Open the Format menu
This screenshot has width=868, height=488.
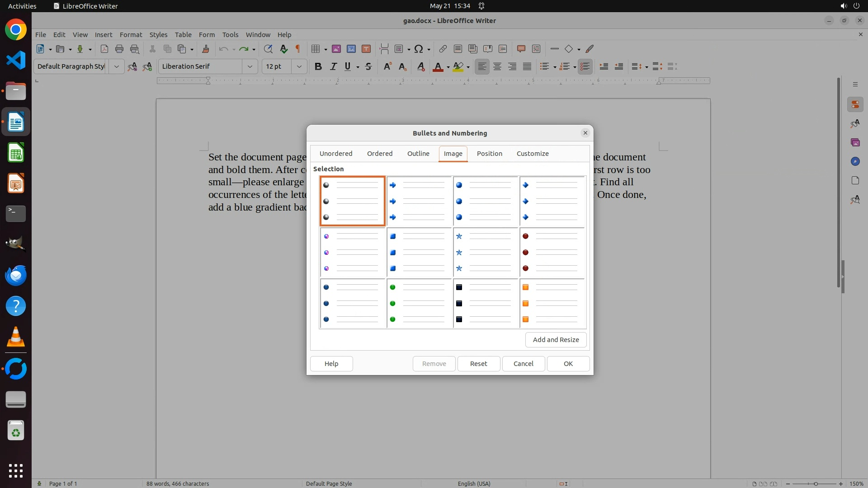[x=131, y=34]
